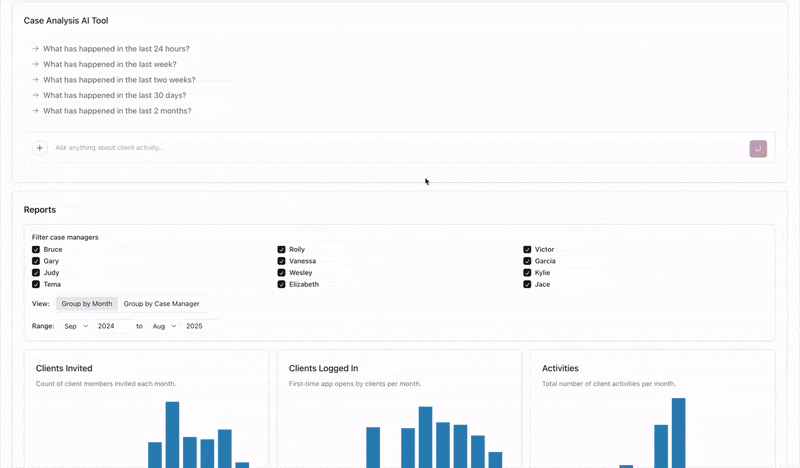Click the tallest bar in Activities chart

[x=679, y=433]
